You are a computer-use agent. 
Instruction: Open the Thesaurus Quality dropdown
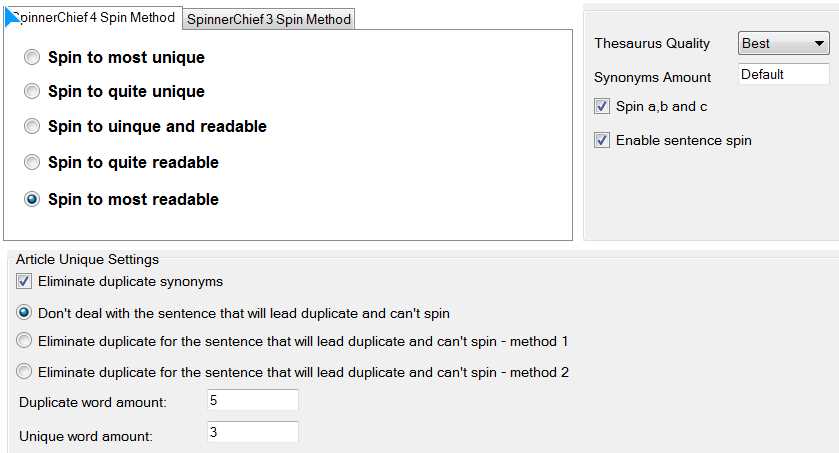coord(783,43)
